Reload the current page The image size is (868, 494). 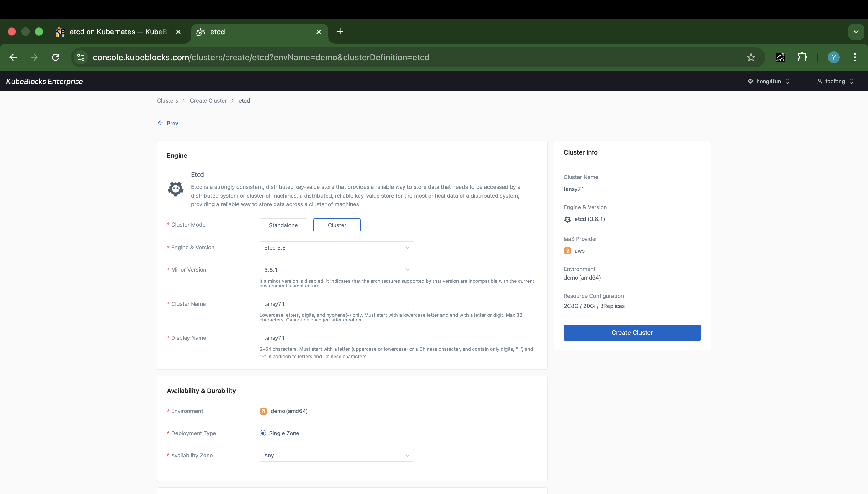click(56, 57)
